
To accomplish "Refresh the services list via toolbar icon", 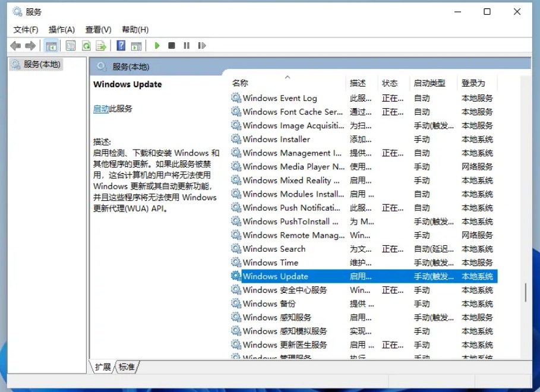I will pyautogui.click(x=86, y=46).
